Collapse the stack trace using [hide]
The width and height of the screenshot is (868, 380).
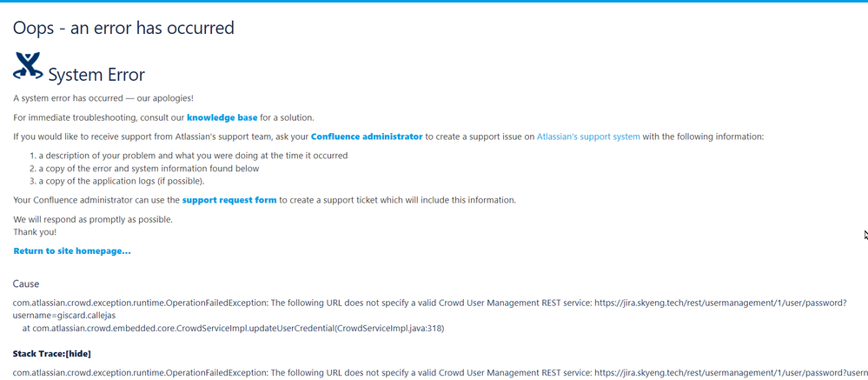click(x=78, y=353)
